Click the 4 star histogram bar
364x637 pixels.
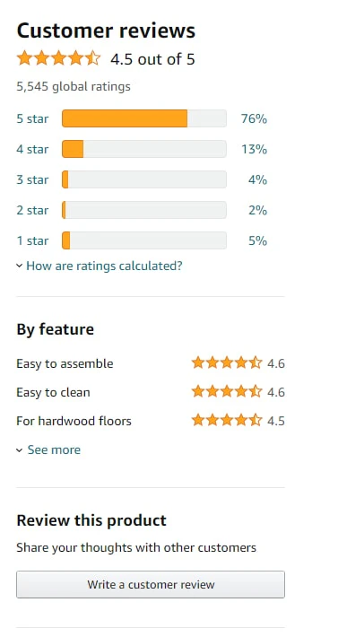pyautogui.click(x=144, y=149)
